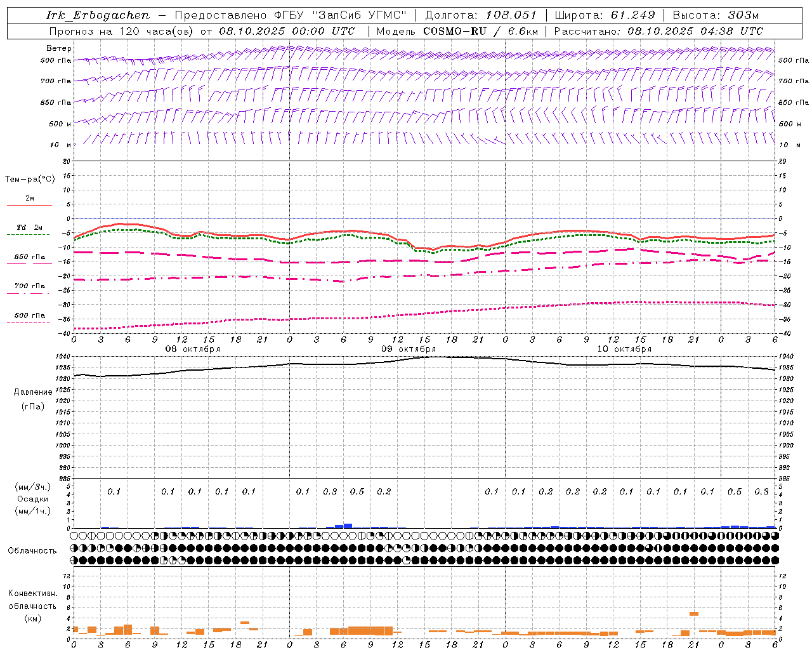Click the 'Давление' pressure panel label

click(x=33, y=392)
